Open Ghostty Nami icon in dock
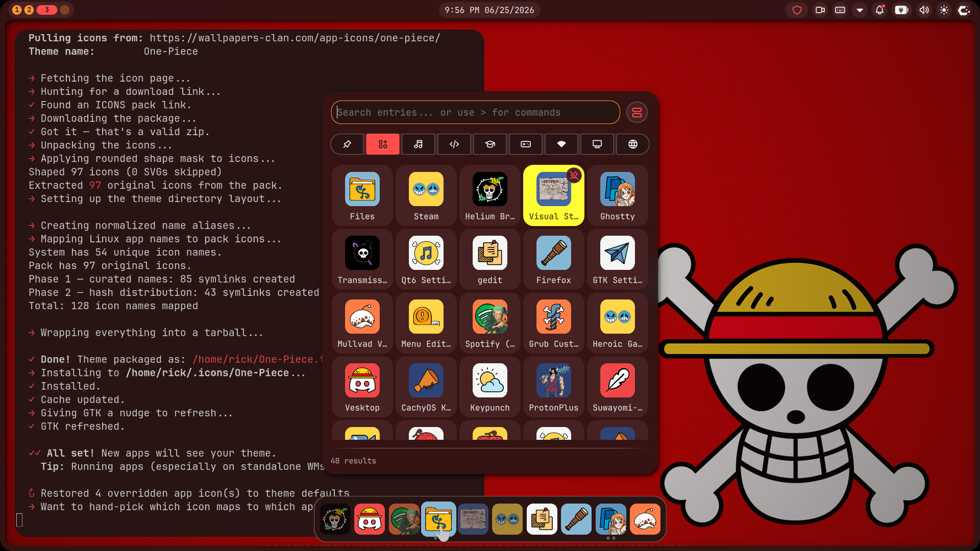 click(x=611, y=519)
